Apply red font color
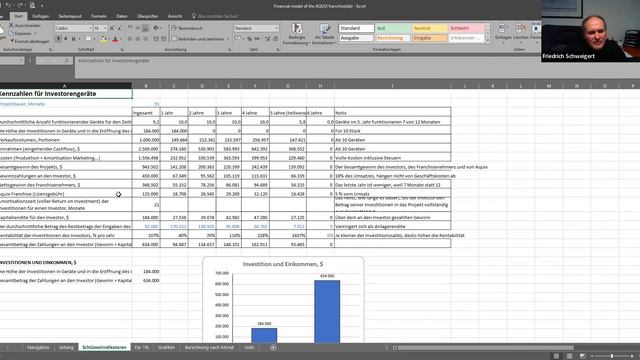This screenshot has width=640, height=360. pos(115,39)
